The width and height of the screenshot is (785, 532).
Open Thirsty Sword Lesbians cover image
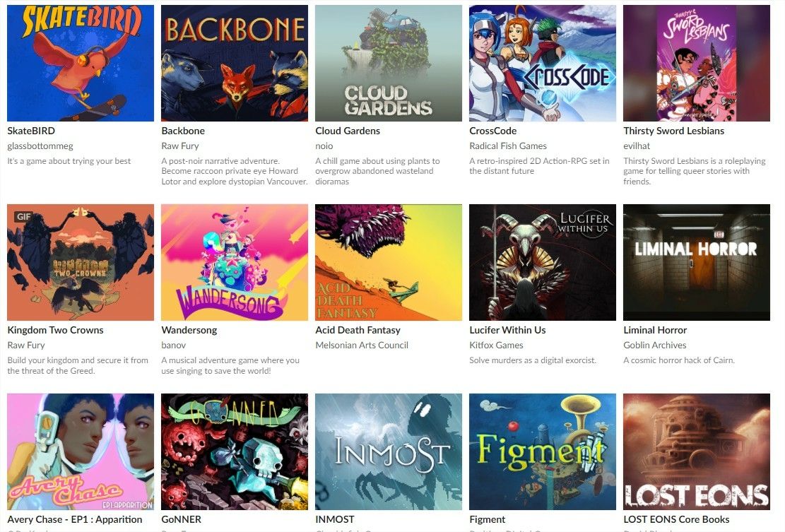[x=697, y=63]
